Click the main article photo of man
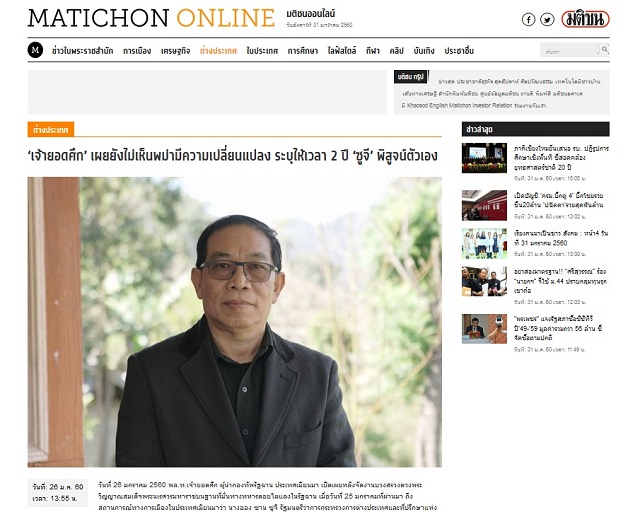 tap(235, 322)
